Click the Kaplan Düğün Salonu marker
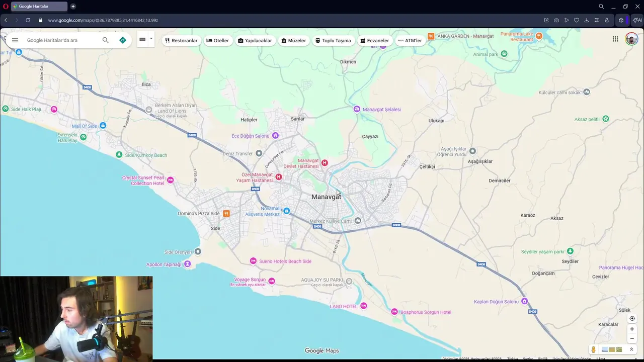The height and width of the screenshot is (362, 644). tap(525, 301)
